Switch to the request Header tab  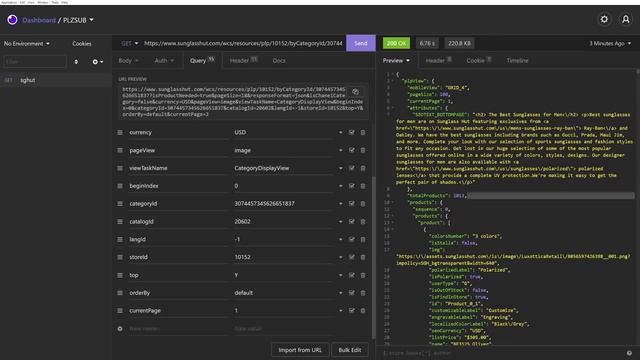tap(243, 60)
